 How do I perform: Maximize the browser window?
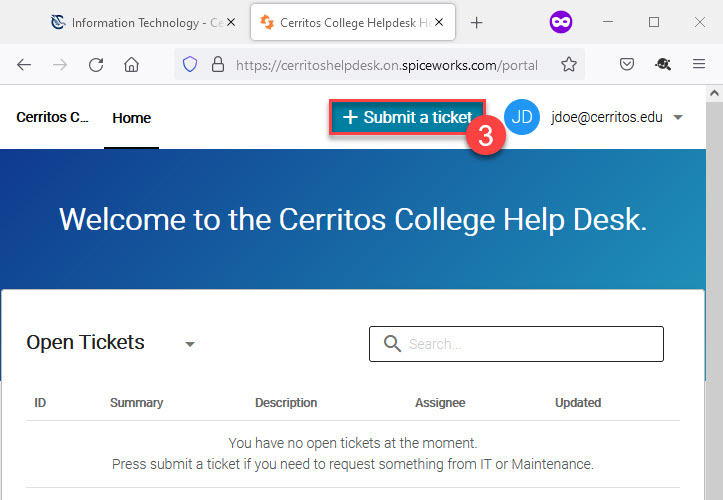tap(653, 22)
